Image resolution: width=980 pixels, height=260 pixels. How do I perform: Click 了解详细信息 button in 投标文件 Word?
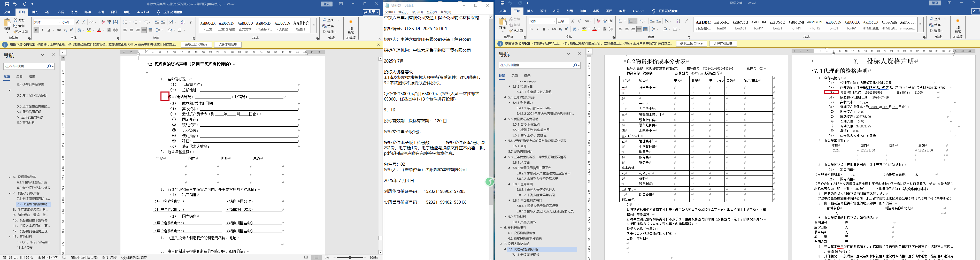[723, 43]
